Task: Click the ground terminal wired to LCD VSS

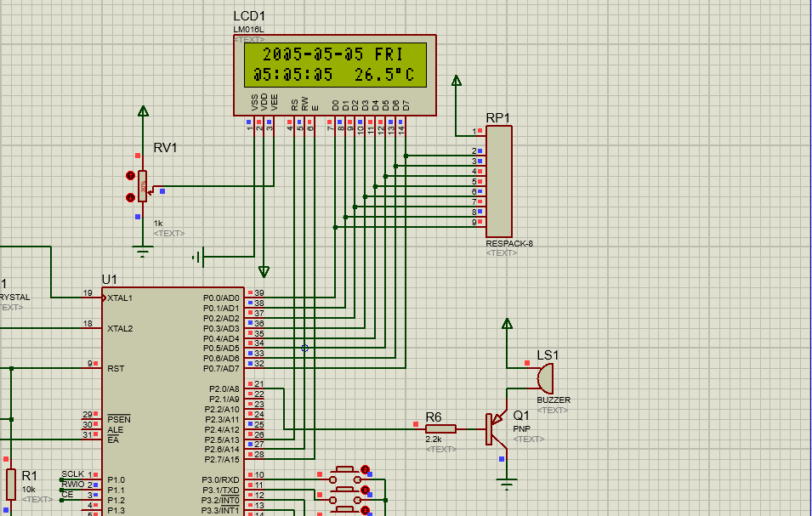Action: click(199, 257)
